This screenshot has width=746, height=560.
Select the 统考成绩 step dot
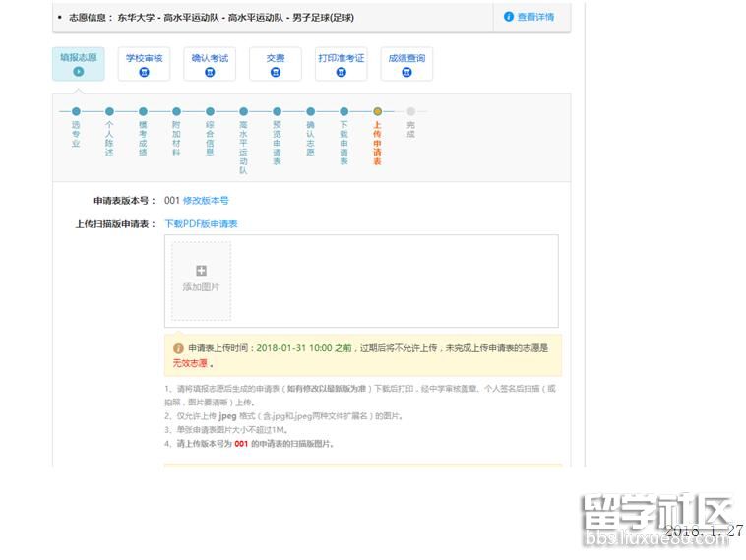click(143, 112)
